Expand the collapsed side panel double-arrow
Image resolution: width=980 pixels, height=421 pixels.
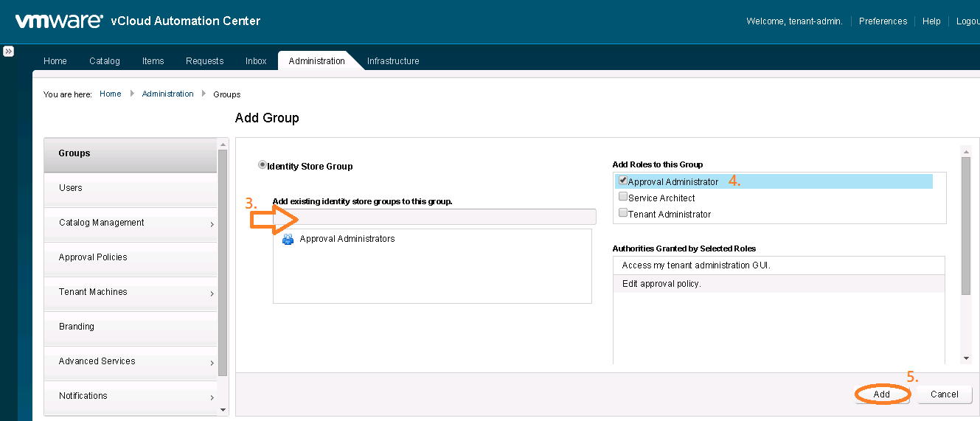(x=9, y=52)
